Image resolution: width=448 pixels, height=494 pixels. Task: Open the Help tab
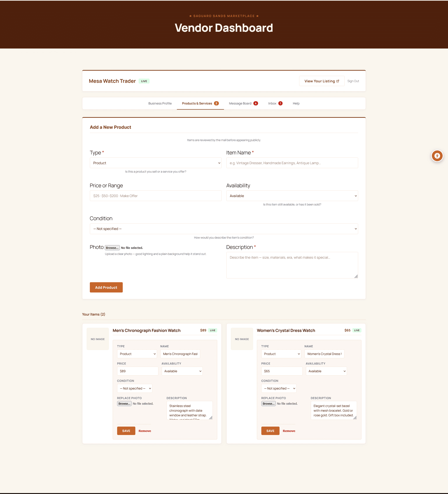click(296, 103)
